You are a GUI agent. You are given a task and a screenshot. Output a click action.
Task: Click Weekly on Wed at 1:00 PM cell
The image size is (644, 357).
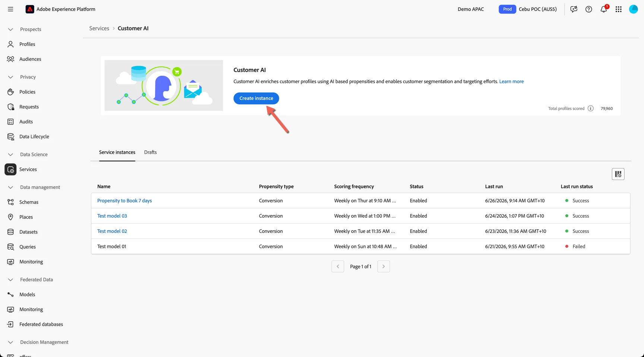[x=364, y=216]
